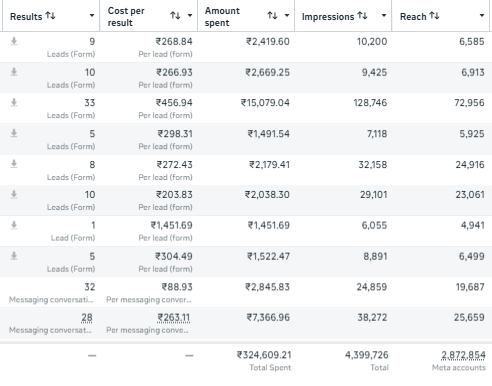Select the 29,101 impressions value
Viewport: 492px width, 386px height.
[374, 195]
